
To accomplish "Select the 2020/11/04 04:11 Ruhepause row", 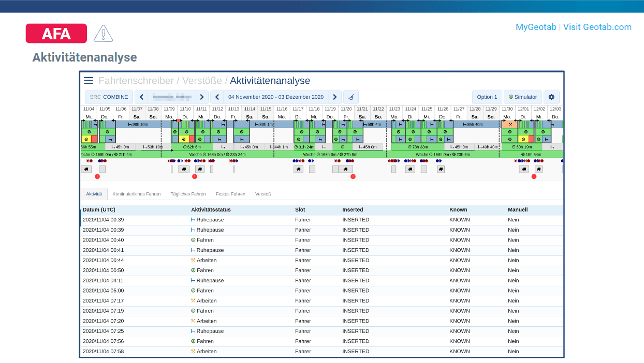I will coord(322,280).
